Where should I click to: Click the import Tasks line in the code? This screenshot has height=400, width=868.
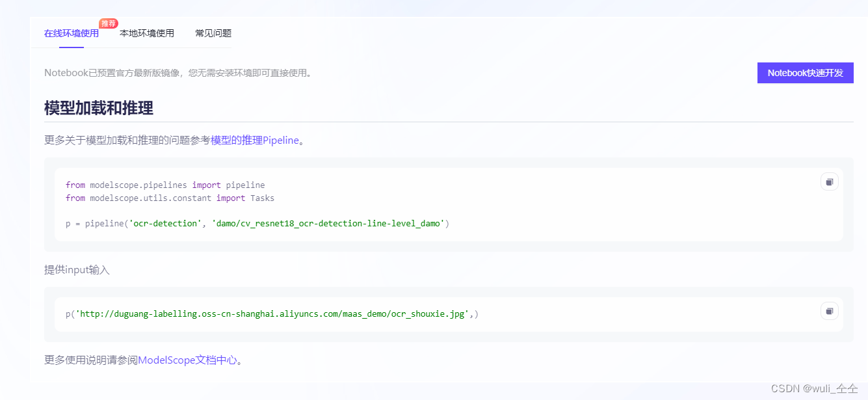(x=169, y=198)
